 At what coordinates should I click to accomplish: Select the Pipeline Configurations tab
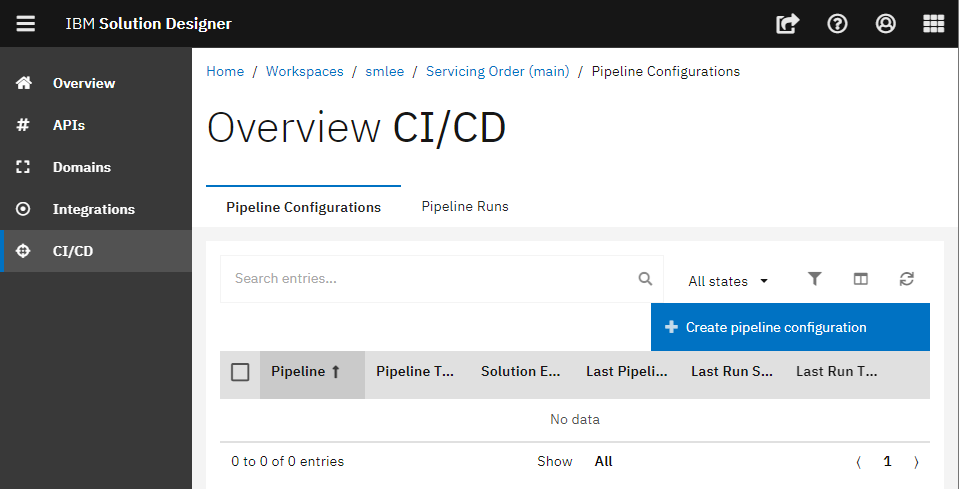[x=303, y=207]
